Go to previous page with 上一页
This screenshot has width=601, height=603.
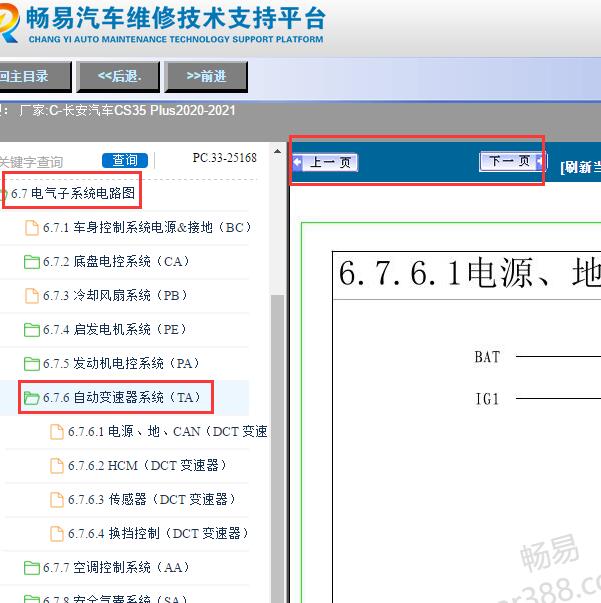pyautogui.click(x=325, y=162)
